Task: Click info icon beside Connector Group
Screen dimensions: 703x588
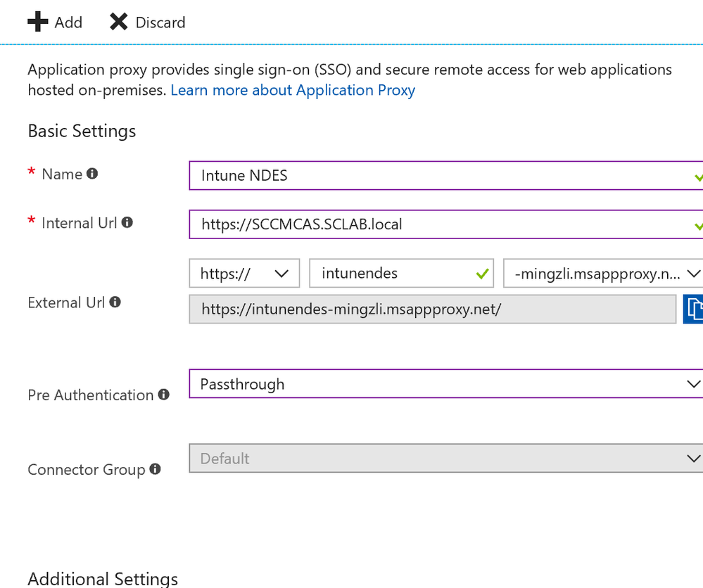Action: (156, 468)
